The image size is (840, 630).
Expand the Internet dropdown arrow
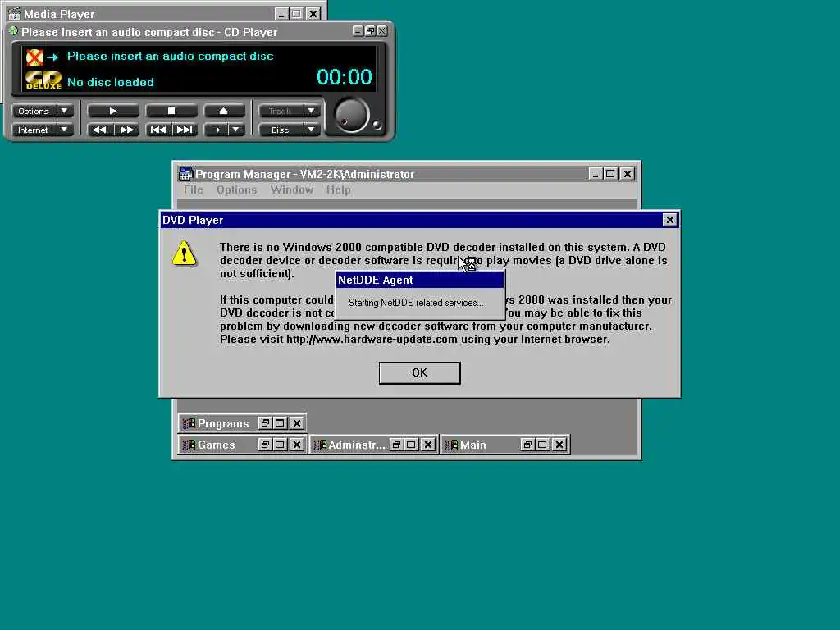pyautogui.click(x=64, y=130)
